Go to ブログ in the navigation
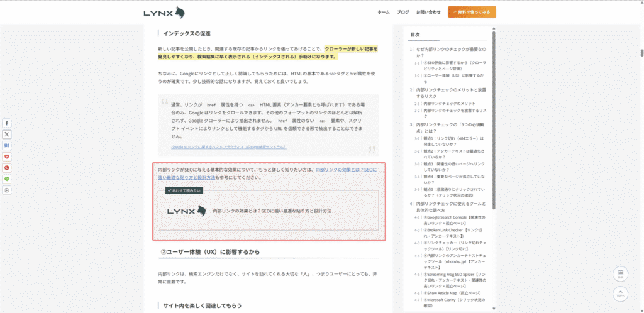Image resolution: width=644 pixels, height=313 pixels. click(x=403, y=12)
